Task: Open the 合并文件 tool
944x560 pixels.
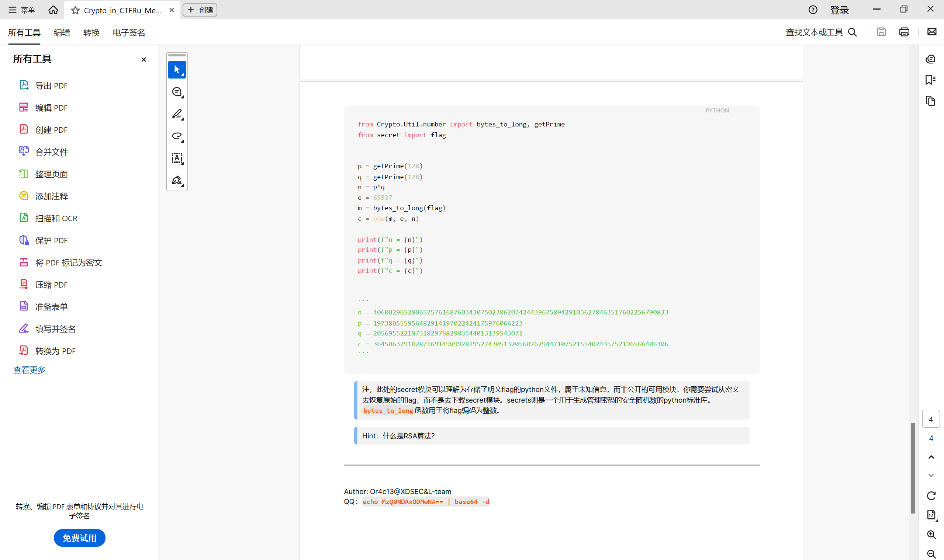Action: (44, 152)
